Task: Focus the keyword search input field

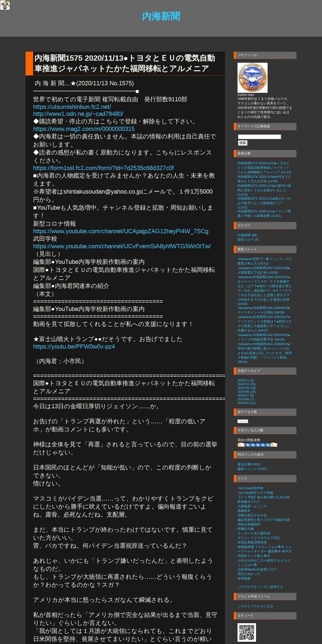Action: 259,137
